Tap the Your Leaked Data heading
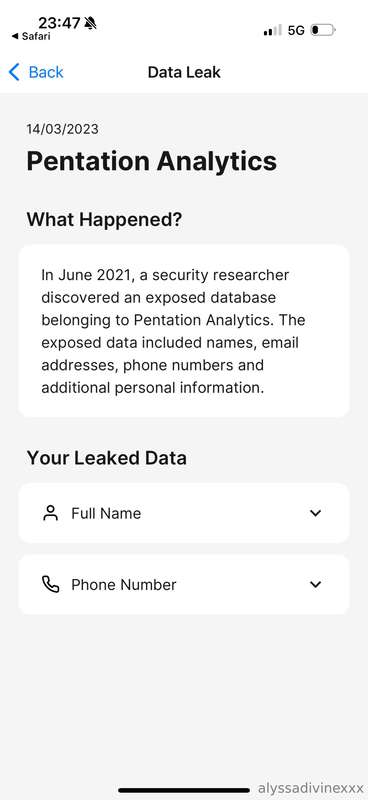This screenshot has height=800, width=368. [107, 458]
